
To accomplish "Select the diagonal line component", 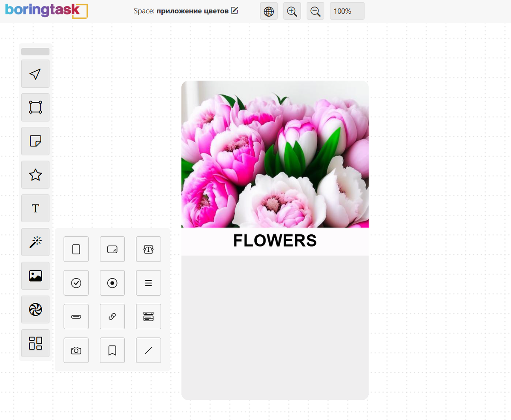I will pyautogui.click(x=149, y=351).
